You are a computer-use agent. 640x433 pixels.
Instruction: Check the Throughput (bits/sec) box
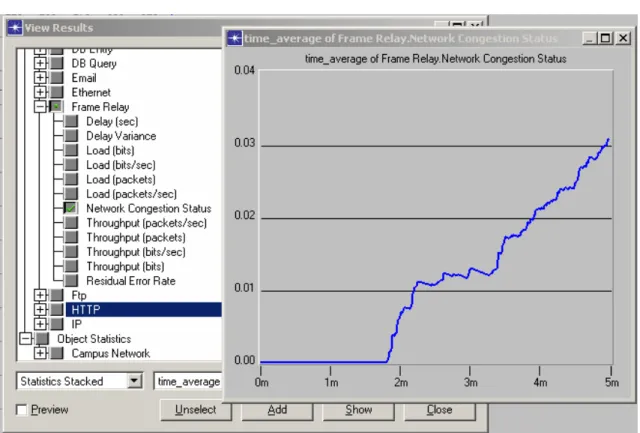71,252
